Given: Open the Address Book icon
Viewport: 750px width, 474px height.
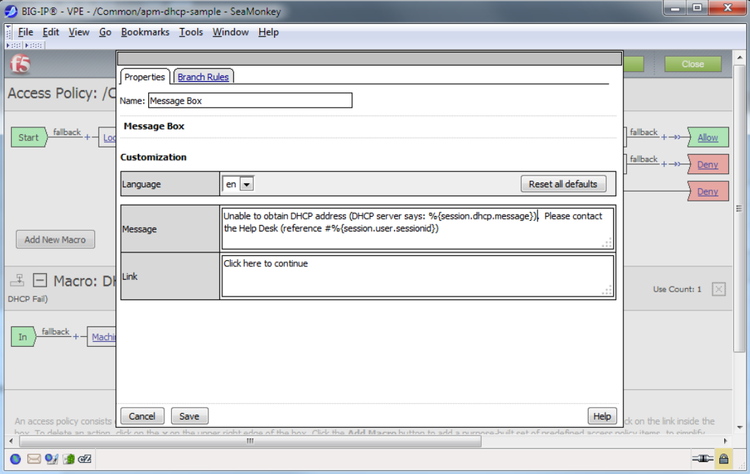Looking at the screenshot, I should [69, 459].
